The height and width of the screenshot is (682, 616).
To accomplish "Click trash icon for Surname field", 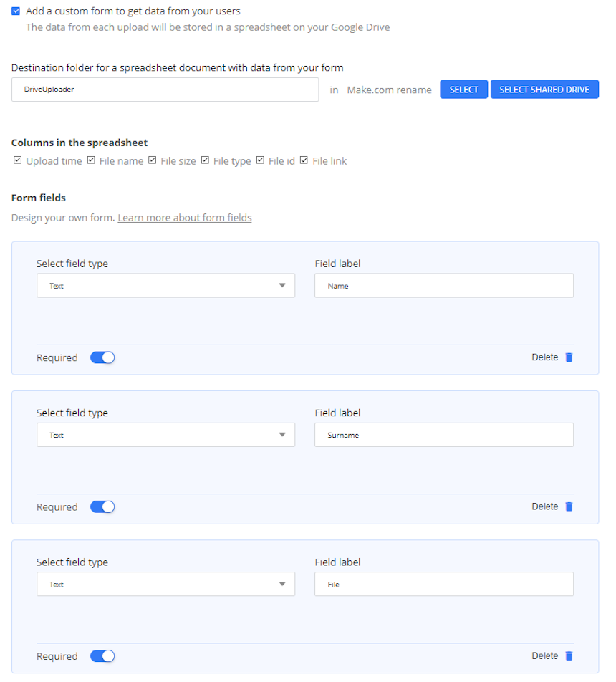I will 569,506.
